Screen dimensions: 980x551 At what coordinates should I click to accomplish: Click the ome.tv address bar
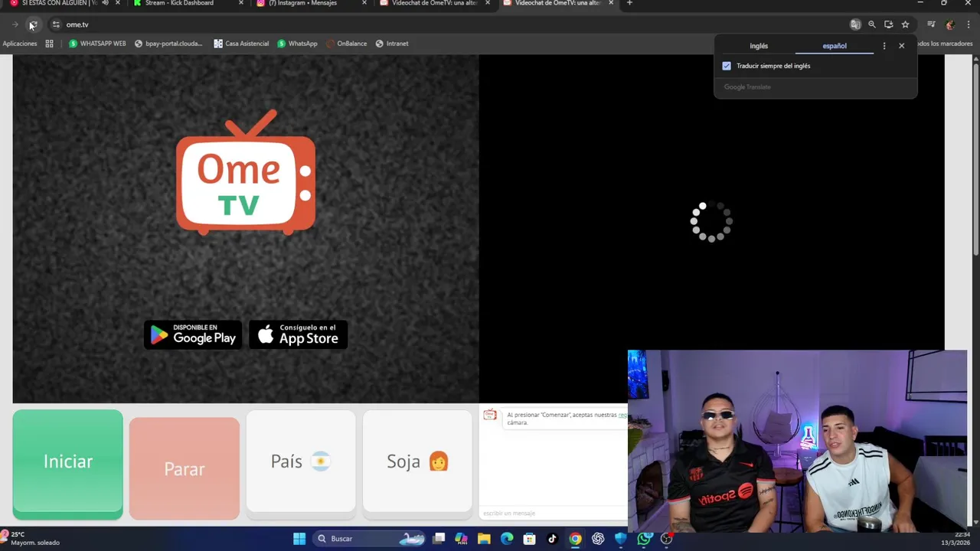point(452,24)
